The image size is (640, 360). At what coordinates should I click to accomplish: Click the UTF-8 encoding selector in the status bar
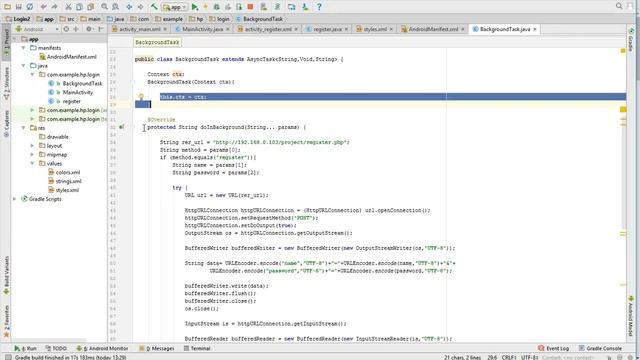click(529, 357)
